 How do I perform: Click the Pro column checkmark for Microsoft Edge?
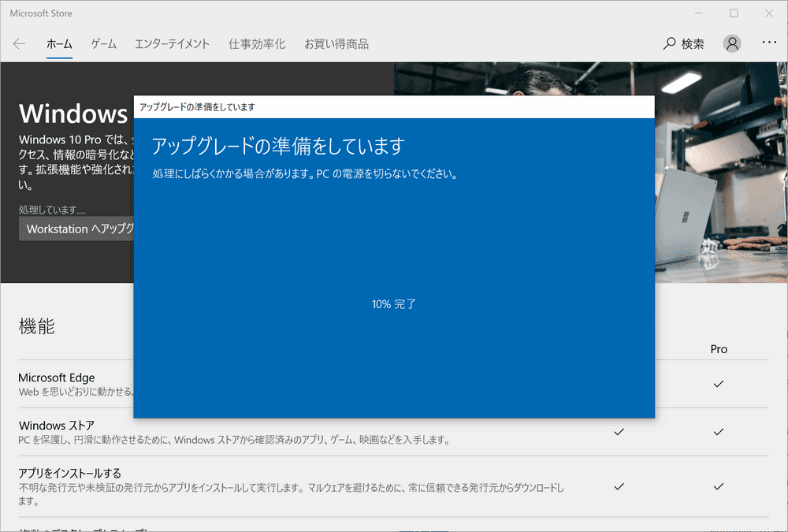point(719,384)
